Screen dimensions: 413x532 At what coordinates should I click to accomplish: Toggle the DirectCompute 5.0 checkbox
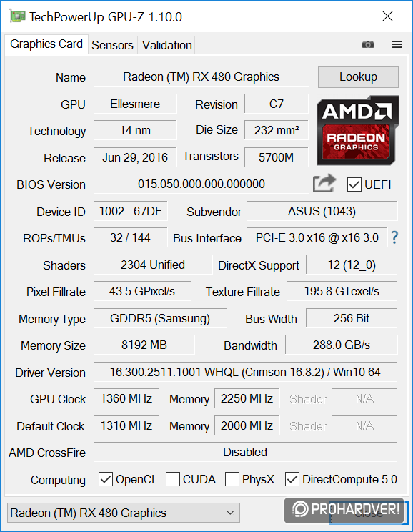point(292,479)
